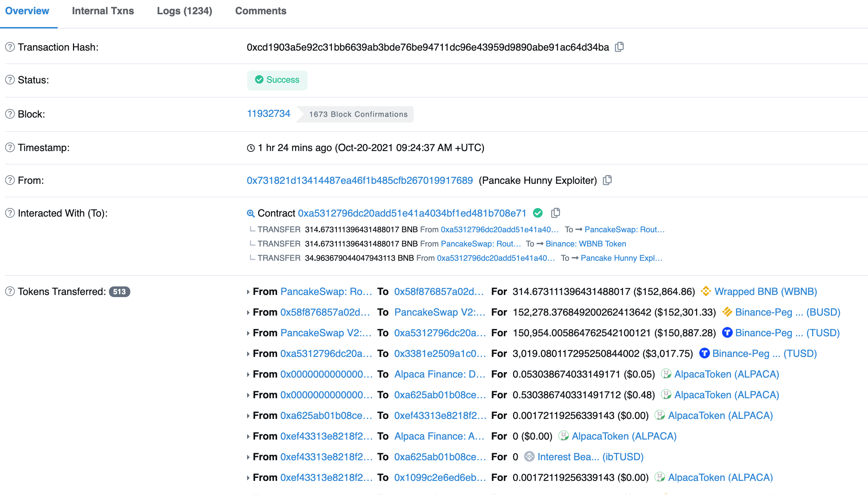Screen dimensions: 868x498
Task: Expand the BUSD transfer row arrow
Action: tap(248, 312)
